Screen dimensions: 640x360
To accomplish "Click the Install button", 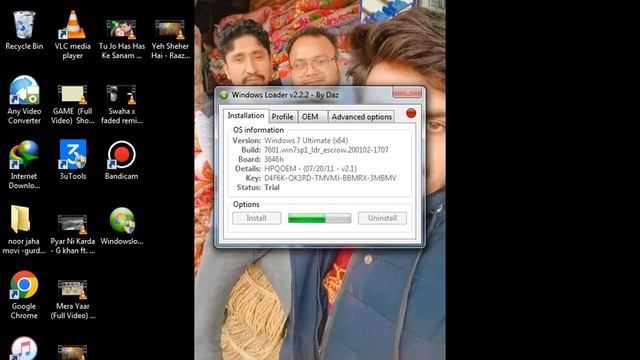I will (257, 218).
